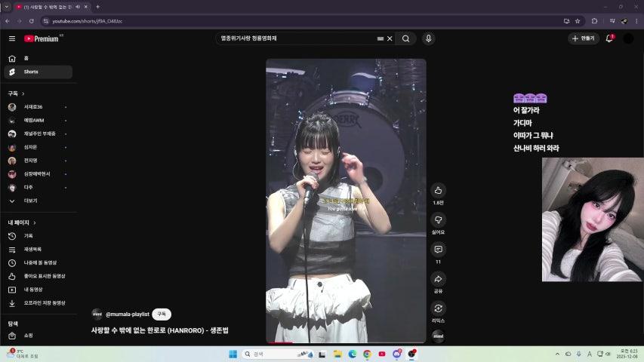Submit search with the magnifier icon
Image resolution: width=644 pixels, height=362 pixels.
pyautogui.click(x=406, y=38)
